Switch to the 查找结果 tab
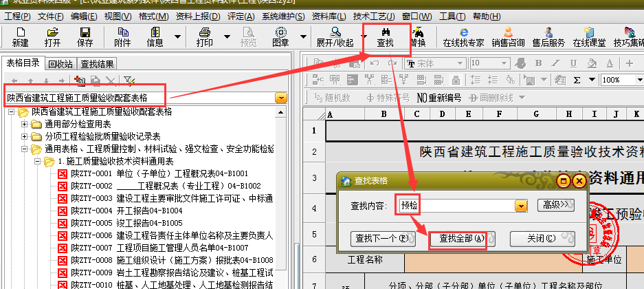Screen dimensions: 644x289 (97, 64)
